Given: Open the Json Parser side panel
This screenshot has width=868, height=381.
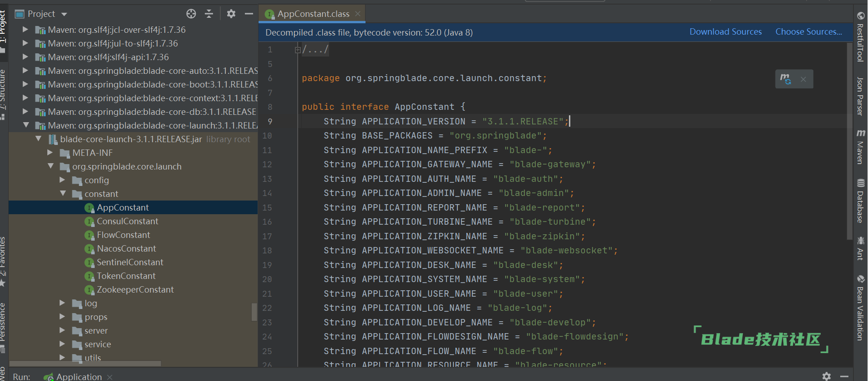Looking at the screenshot, I should click(x=860, y=96).
